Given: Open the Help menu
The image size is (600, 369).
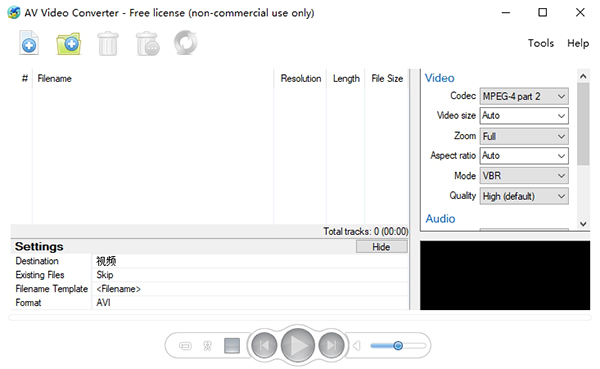Looking at the screenshot, I should point(578,43).
